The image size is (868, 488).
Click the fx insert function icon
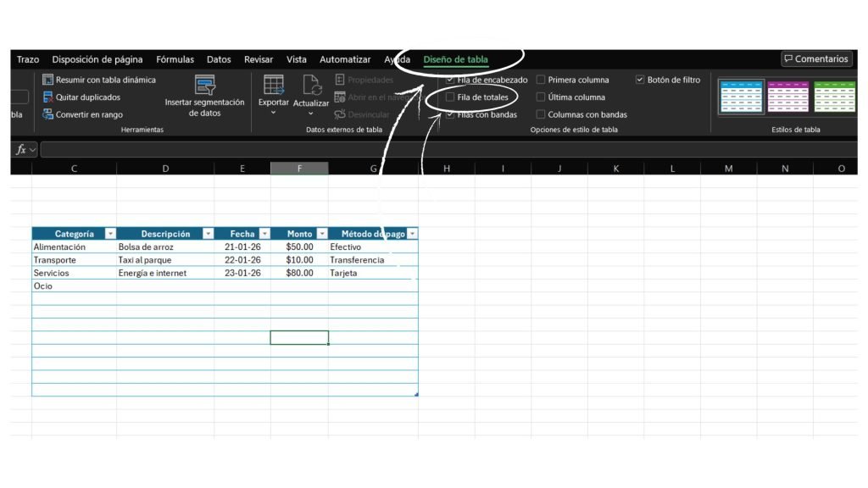click(x=20, y=150)
